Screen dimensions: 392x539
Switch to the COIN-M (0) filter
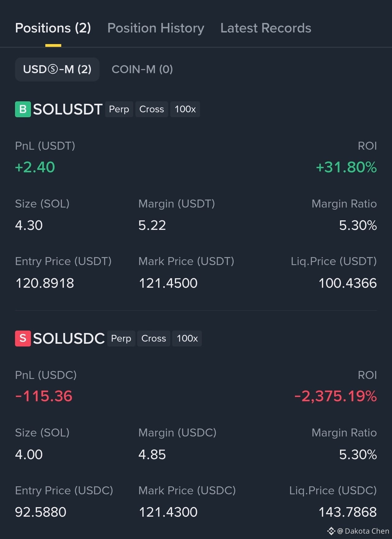click(142, 69)
